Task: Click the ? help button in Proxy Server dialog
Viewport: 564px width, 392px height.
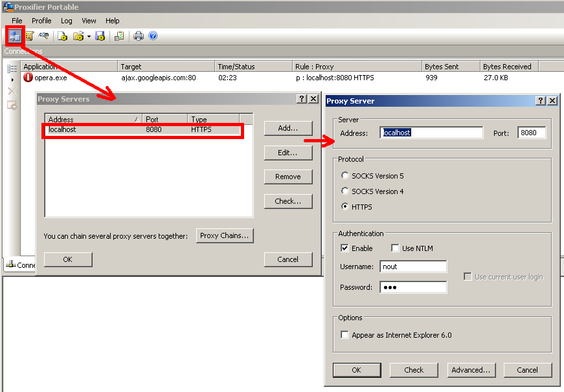Action: 540,101
